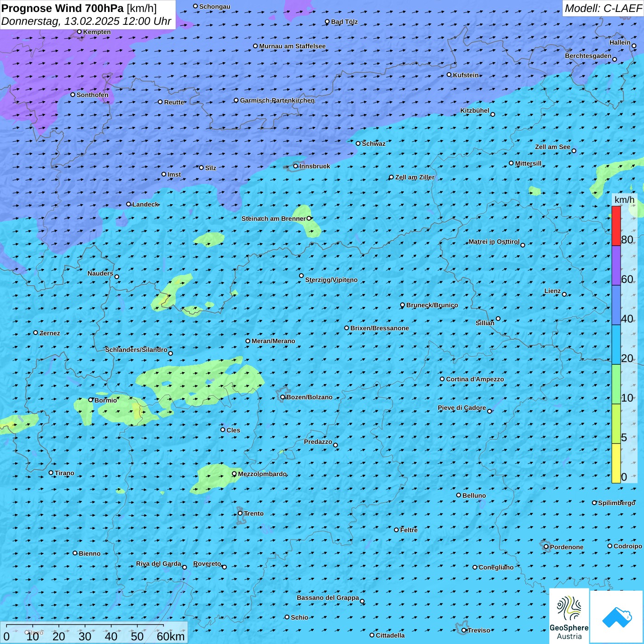The image size is (644, 644).
Task: Click the Zell am See marker
Action: coord(574,151)
